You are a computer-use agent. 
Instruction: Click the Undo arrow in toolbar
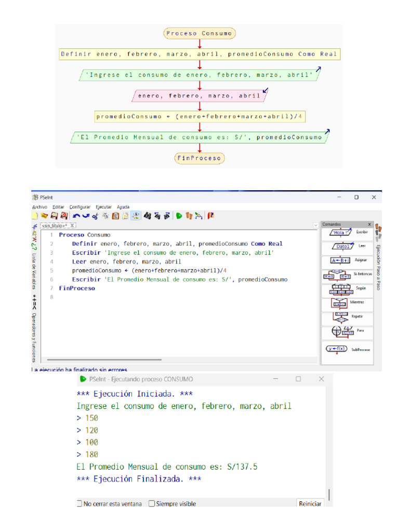point(76,216)
